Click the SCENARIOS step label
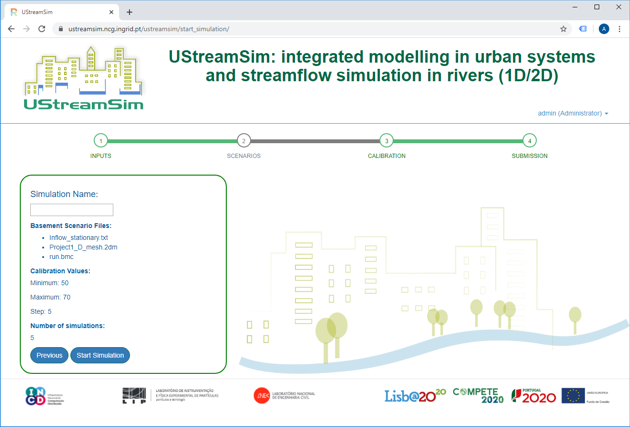 (x=243, y=156)
